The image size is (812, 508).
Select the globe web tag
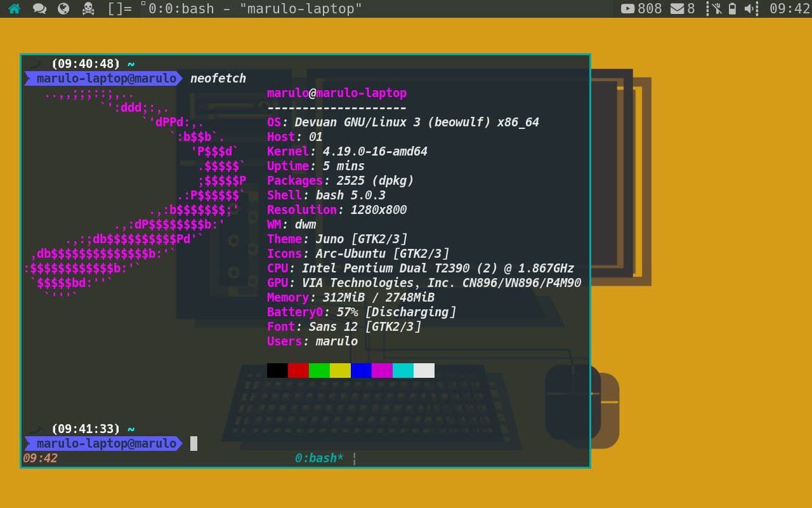63,9
